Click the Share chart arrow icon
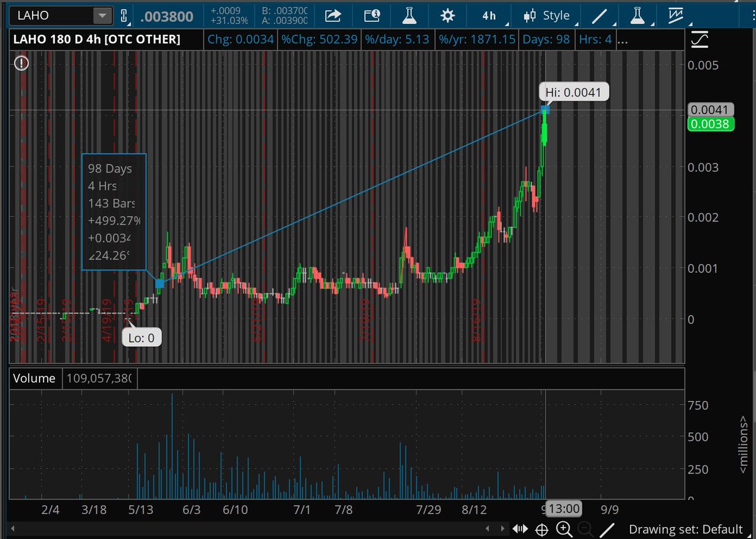Viewport: 756px width, 539px height. point(334,15)
